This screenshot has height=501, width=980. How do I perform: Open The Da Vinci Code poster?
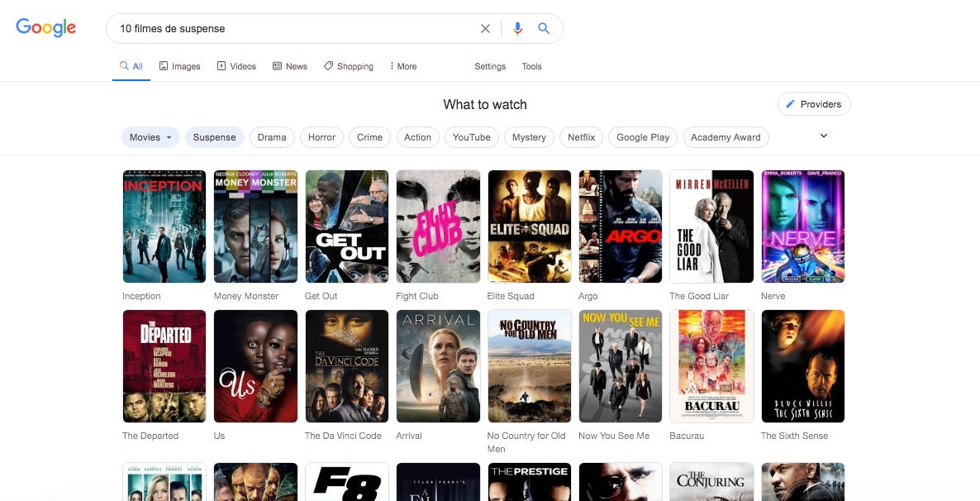[x=347, y=366]
